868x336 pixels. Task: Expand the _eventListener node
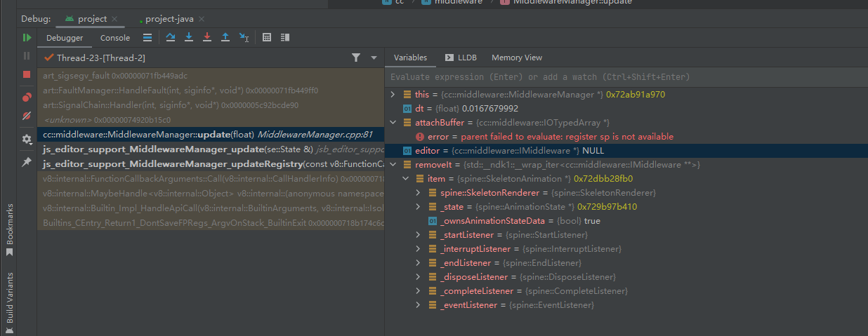pyautogui.click(x=419, y=304)
